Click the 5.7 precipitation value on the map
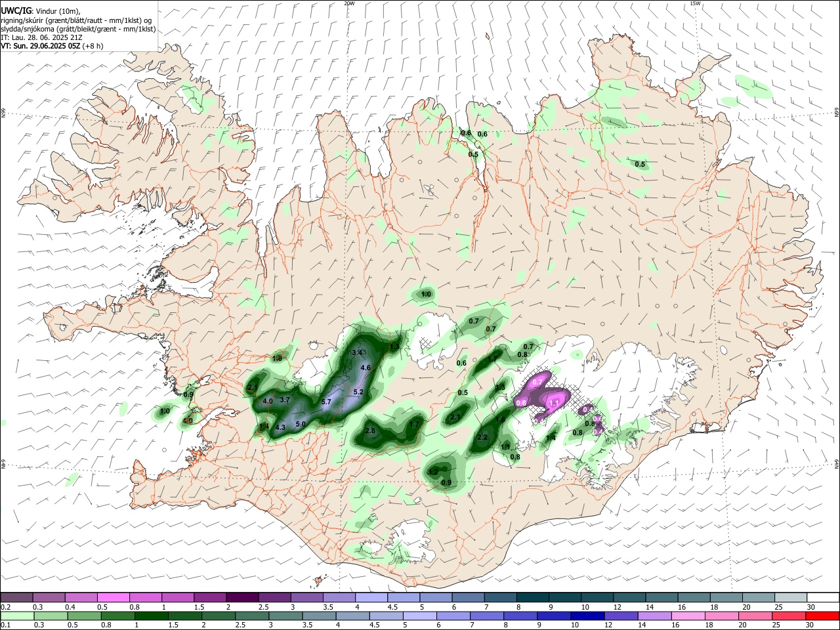The width and height of the screenshot is (840, 630). tap(327, 402)
